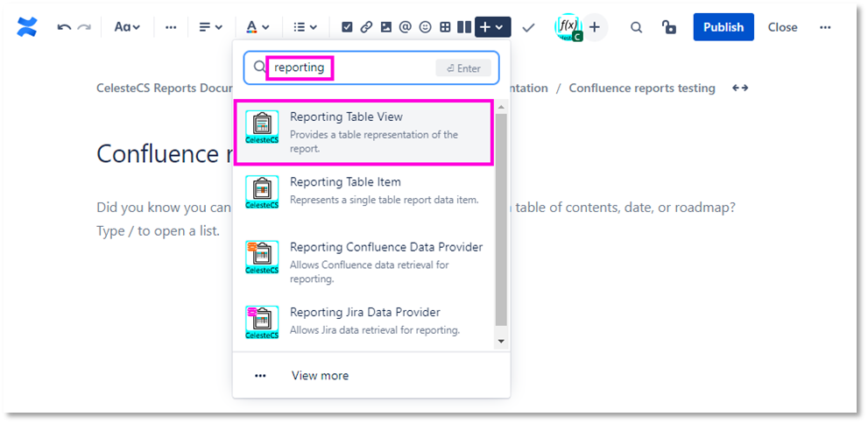Open the text color dropdown
Image resolution: width=868 pixels, height=424 pixels.
click(258, 27)
